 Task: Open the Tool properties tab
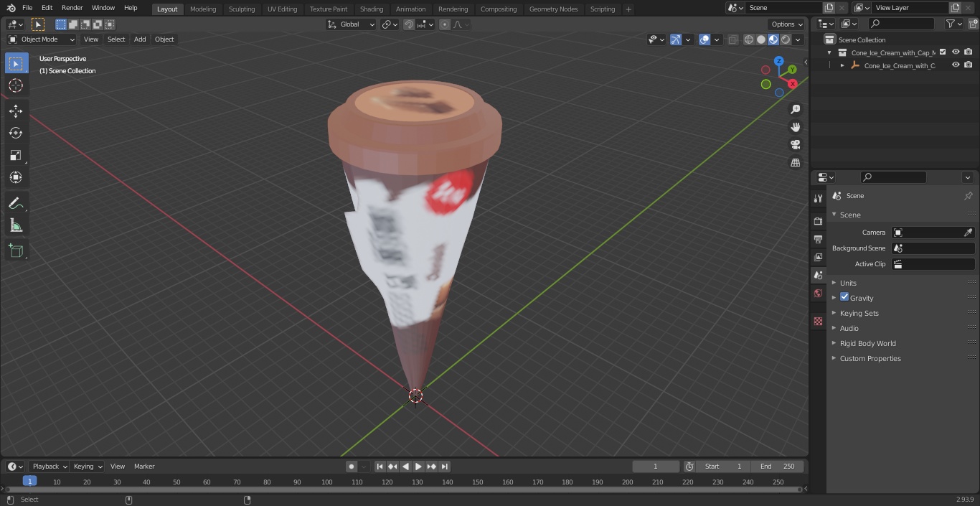click(818, 199)
